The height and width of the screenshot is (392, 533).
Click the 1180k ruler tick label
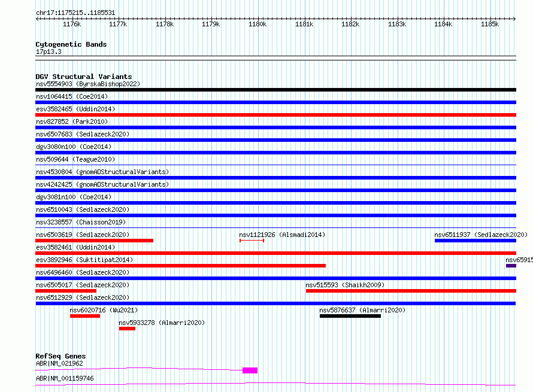pyautogui.click(x=258, y=24)
